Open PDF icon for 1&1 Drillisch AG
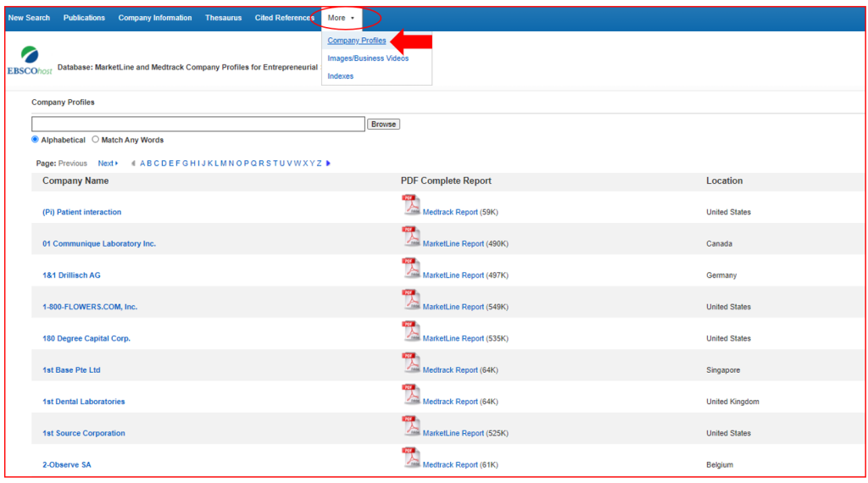Viewport: 868px width, 483px height. 411,268
